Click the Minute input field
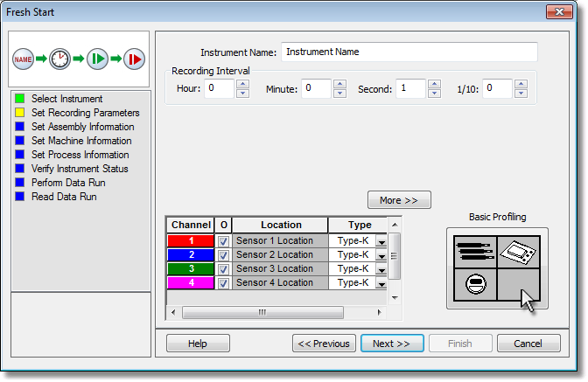The width and height of the screenshot is (588, 382). click(x=316, y=88)
